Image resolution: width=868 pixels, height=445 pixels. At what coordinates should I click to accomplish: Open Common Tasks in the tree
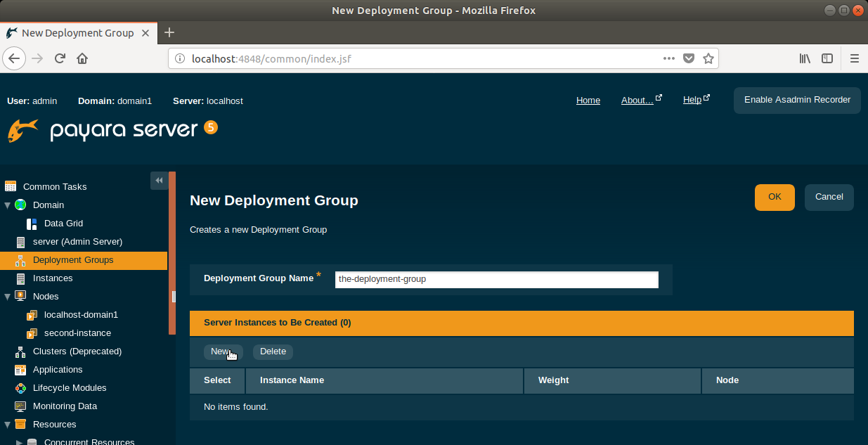point(55,186)
